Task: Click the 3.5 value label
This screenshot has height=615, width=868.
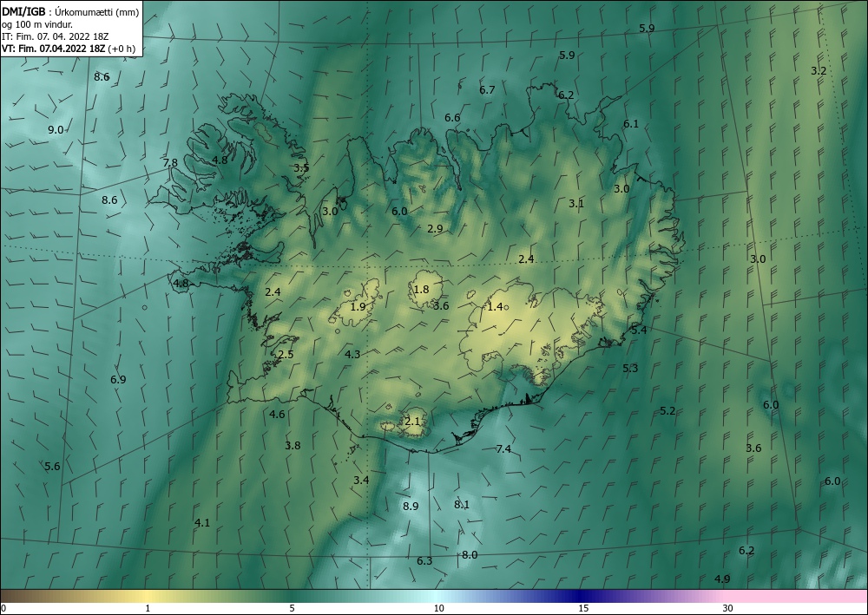Action: 301,167
